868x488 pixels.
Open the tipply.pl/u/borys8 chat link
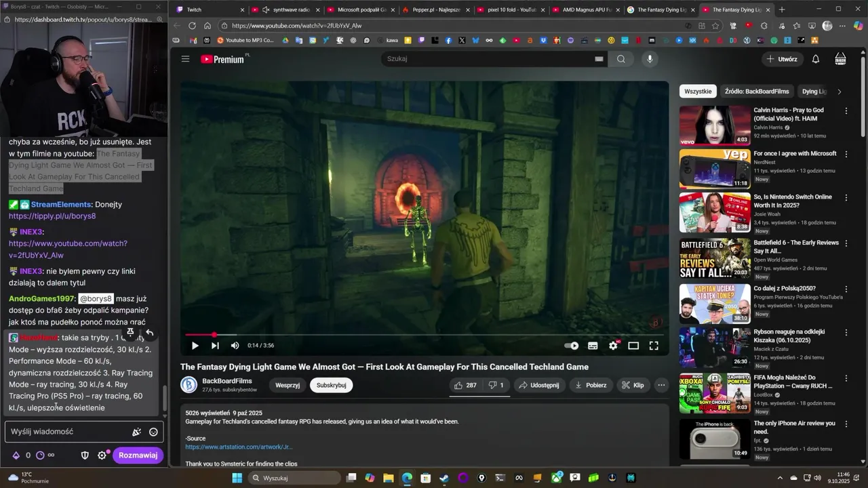click(52, 216)
